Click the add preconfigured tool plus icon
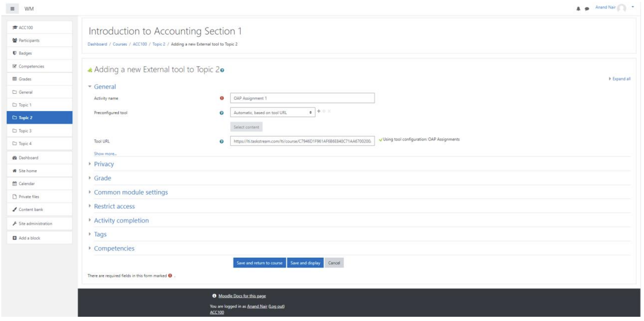The image size is (644, 321). (x=319, y=111)
